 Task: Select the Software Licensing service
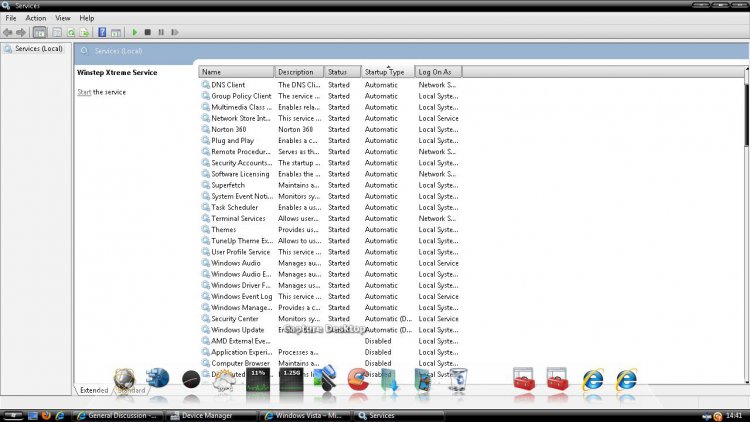(330, 174)
